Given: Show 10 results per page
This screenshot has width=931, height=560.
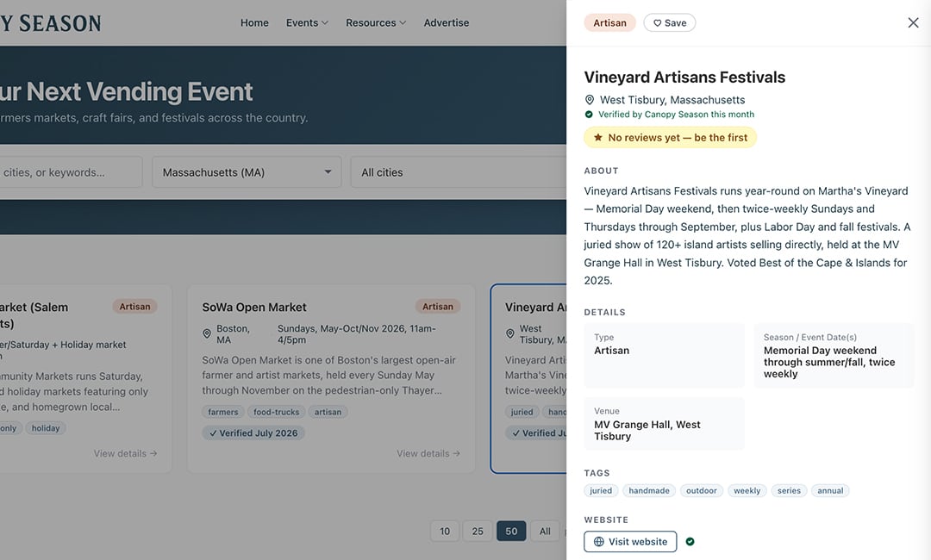Looking at the screenshot, I should (x=445, y=531).
